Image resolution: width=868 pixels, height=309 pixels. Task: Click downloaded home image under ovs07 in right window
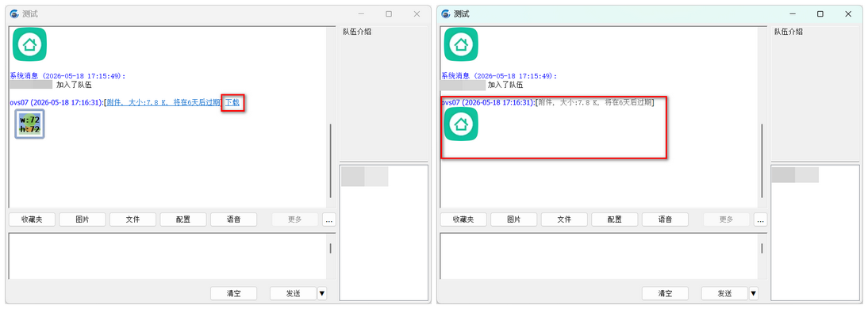tap(461, 124)
